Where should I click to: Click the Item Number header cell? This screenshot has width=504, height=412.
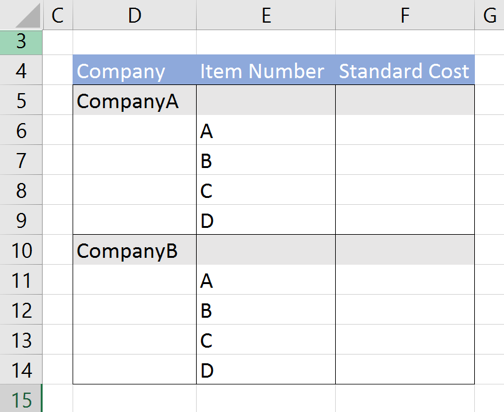tap(266, 70)
